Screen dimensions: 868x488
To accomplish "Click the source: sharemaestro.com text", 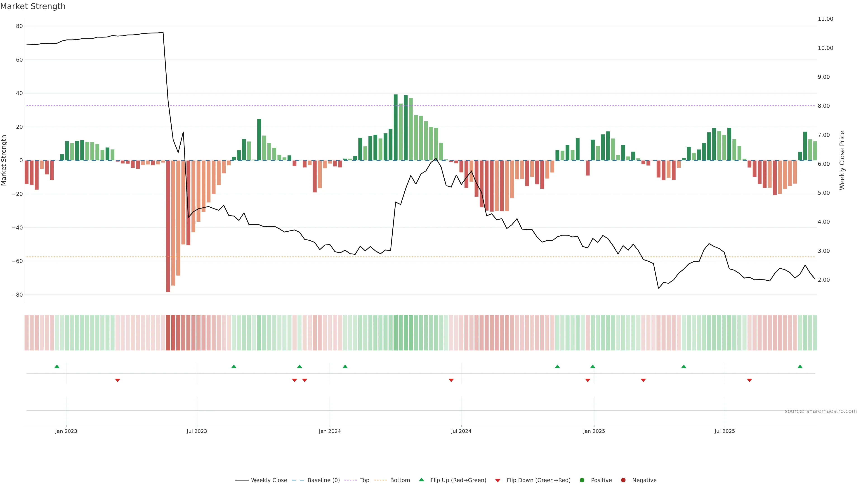I will (821, 411).
